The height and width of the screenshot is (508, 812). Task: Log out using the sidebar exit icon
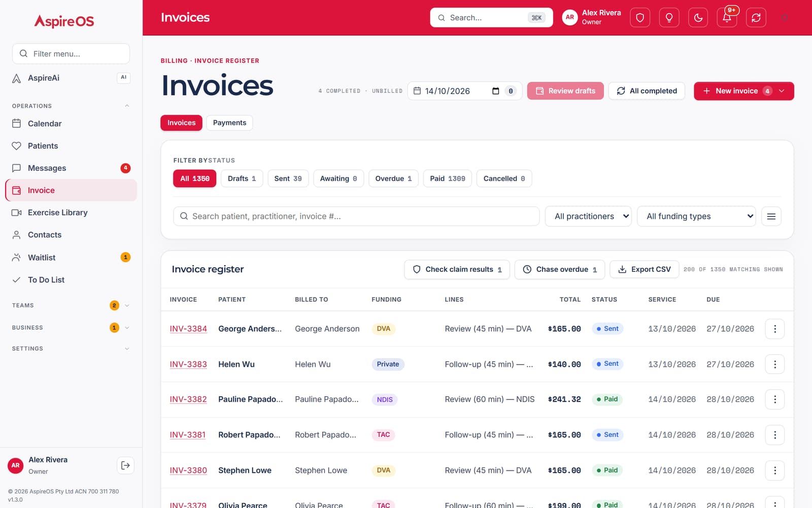[x=125, y=465]
